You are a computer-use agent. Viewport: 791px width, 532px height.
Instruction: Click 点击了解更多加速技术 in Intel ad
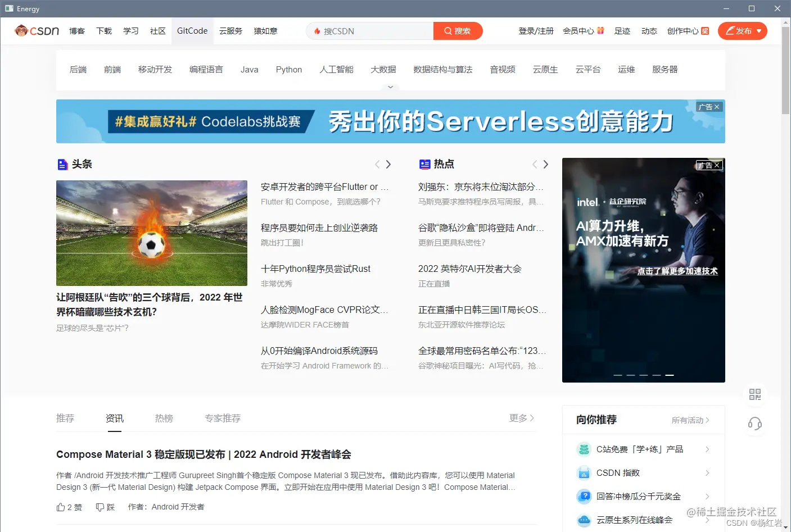tap(677, 271)
